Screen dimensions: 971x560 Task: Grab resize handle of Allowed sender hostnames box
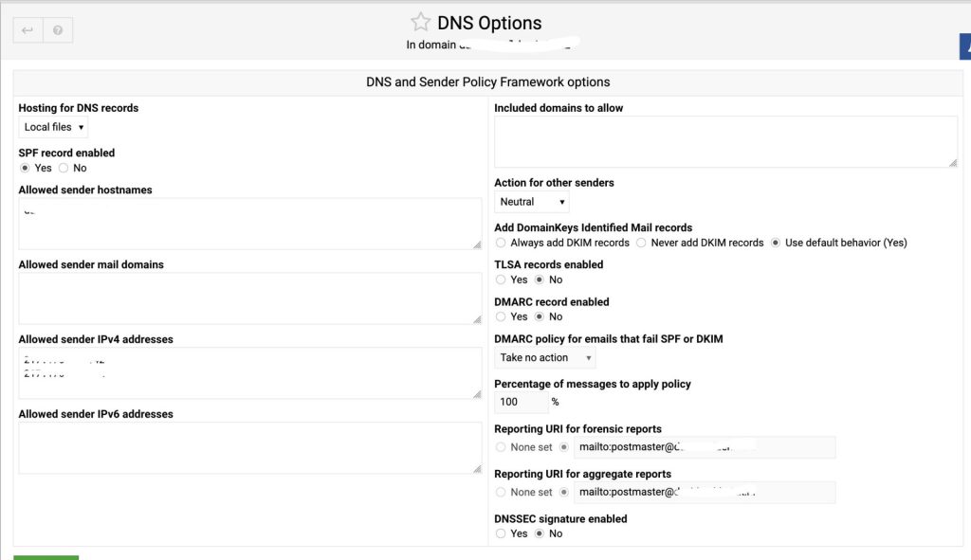pos(477,245)
